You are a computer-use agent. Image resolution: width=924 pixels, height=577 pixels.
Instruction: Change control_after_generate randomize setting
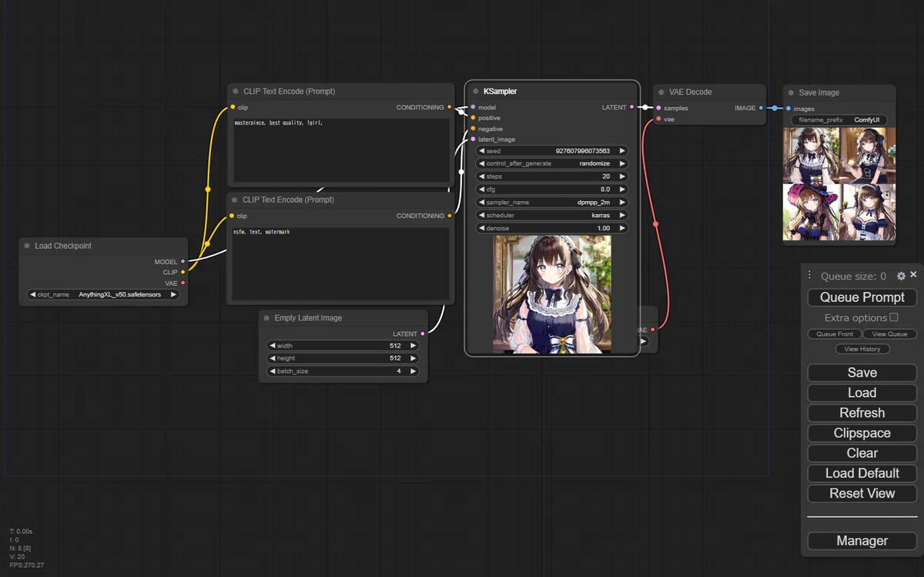click(x=552, y=164)
